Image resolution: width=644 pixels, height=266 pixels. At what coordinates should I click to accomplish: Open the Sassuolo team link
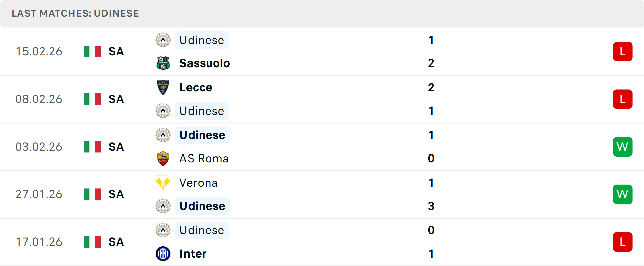pos(205,63)
